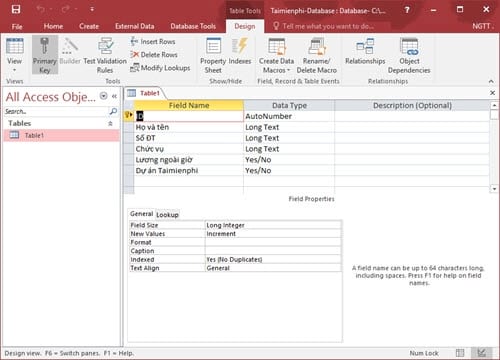Toggle the Primary Key button
Screen dimensions: 500x360
[45, 55]
